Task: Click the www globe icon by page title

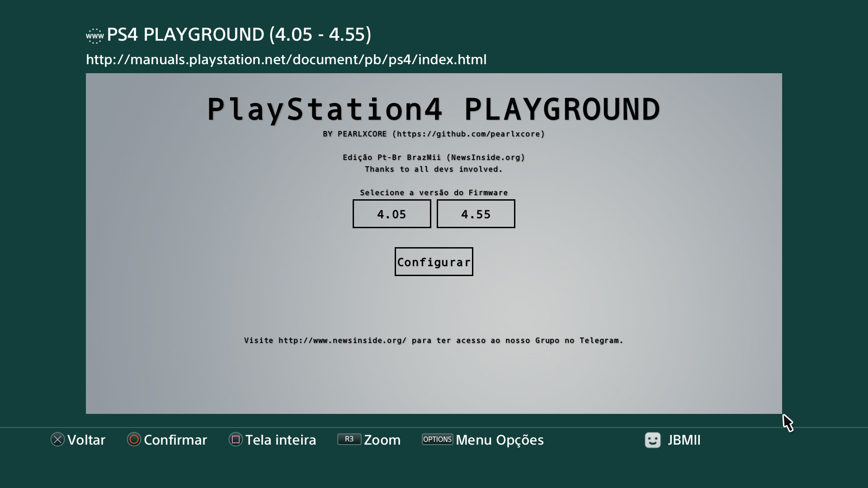Action: (94, 35)
